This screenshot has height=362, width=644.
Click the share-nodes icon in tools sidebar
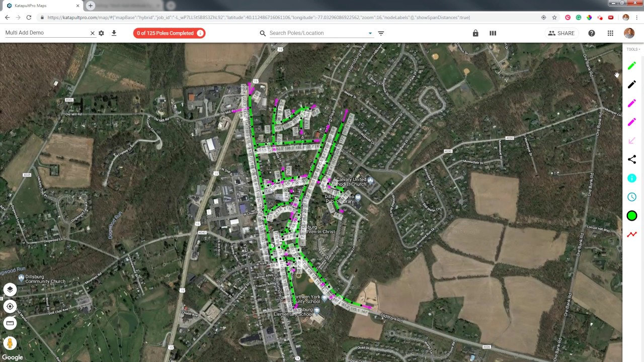[632, 159]
